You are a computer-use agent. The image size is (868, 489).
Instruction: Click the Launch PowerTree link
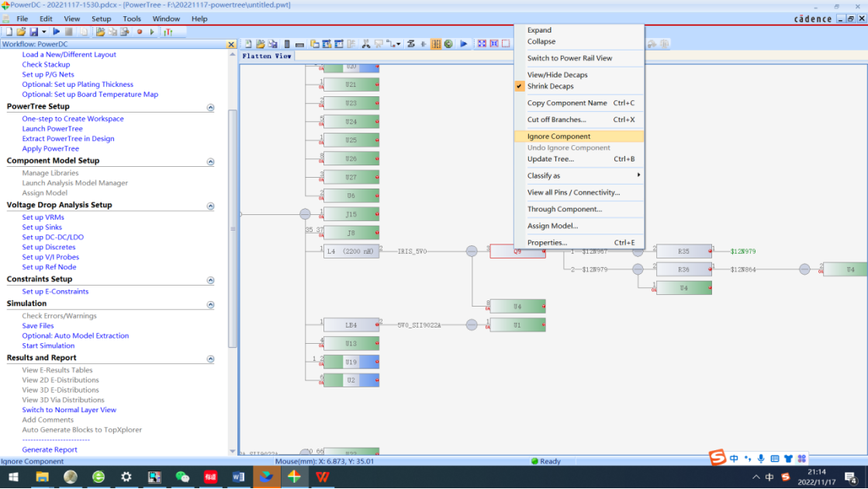click(52, 129)
